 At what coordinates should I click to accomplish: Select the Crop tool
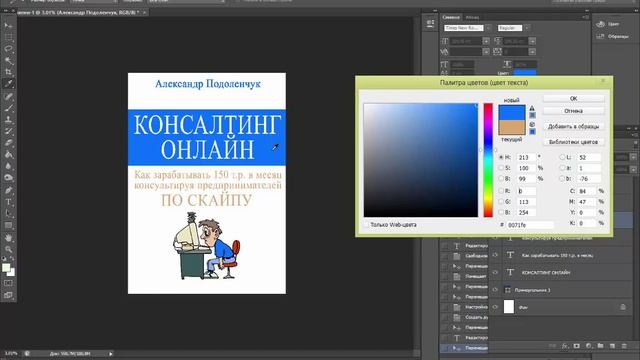(x=8, y=72)
